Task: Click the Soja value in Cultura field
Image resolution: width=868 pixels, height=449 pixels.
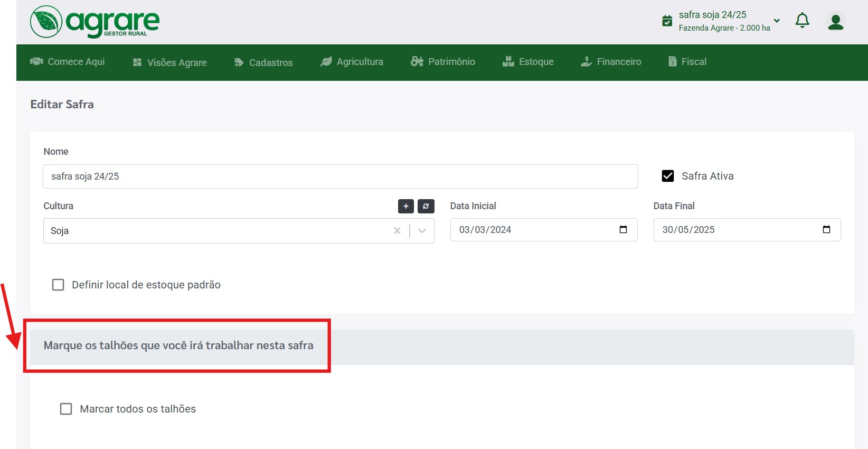Action: click(x=60, y=231)
